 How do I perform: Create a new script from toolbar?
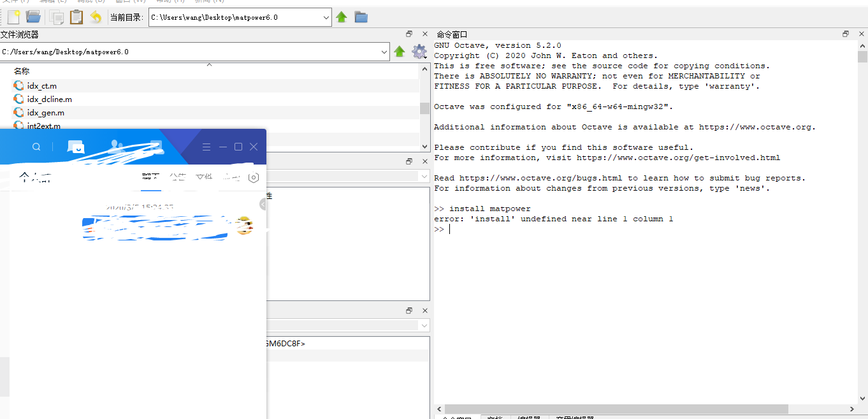point(13,17)
